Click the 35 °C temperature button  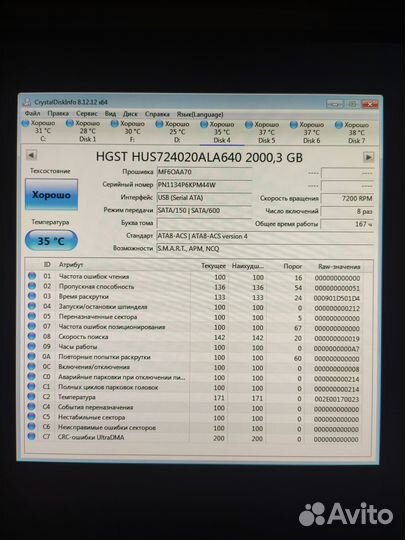pyautogui.click(x=51, y=240)
